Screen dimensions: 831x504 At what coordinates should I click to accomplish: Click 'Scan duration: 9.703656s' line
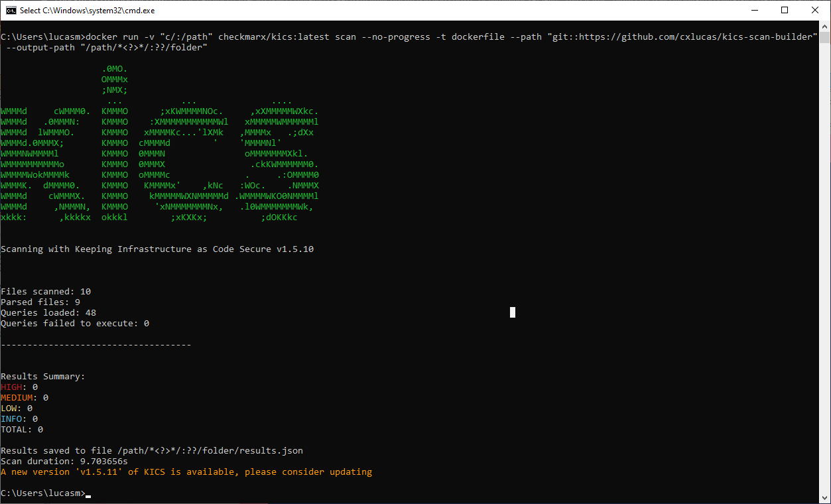point(64,461)
